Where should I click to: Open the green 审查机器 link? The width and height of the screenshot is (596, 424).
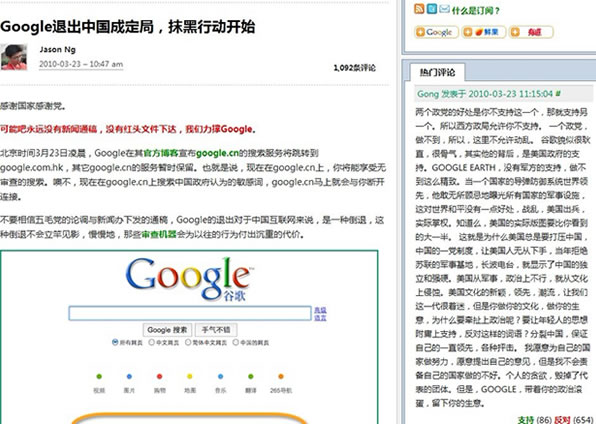pyautogui.click(x=159, y=235)
